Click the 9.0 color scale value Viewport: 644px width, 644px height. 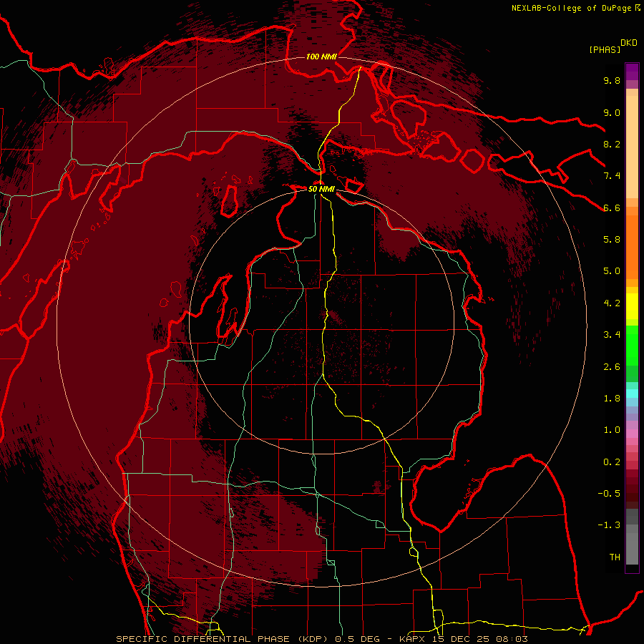(612, 112)
